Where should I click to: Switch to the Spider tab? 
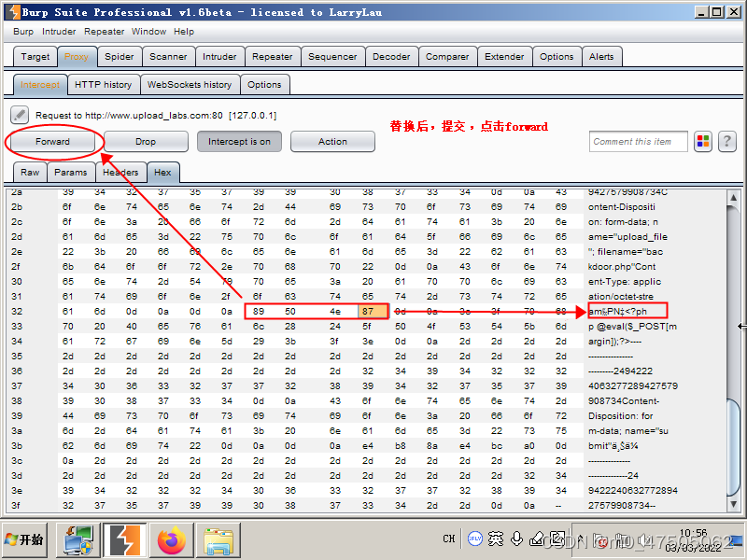point(120,57)
